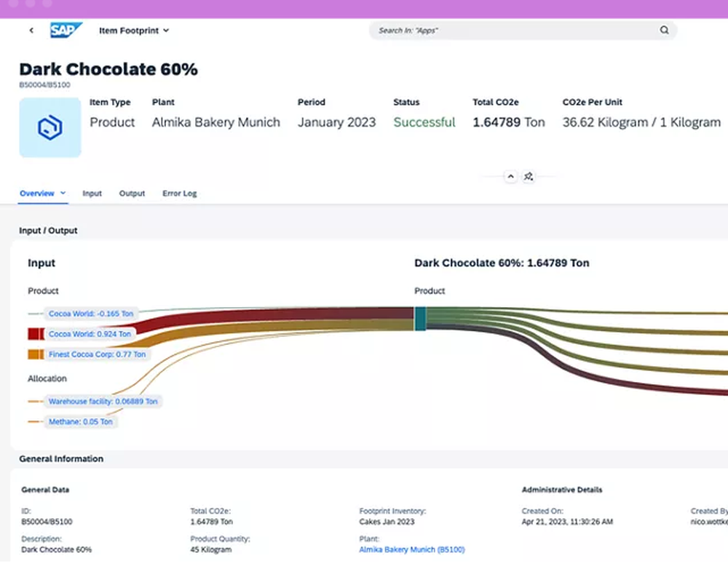The image size is (728, 585).
Task: Click the orange Finest Cocoa Corp node
Action: coord(36,354)
